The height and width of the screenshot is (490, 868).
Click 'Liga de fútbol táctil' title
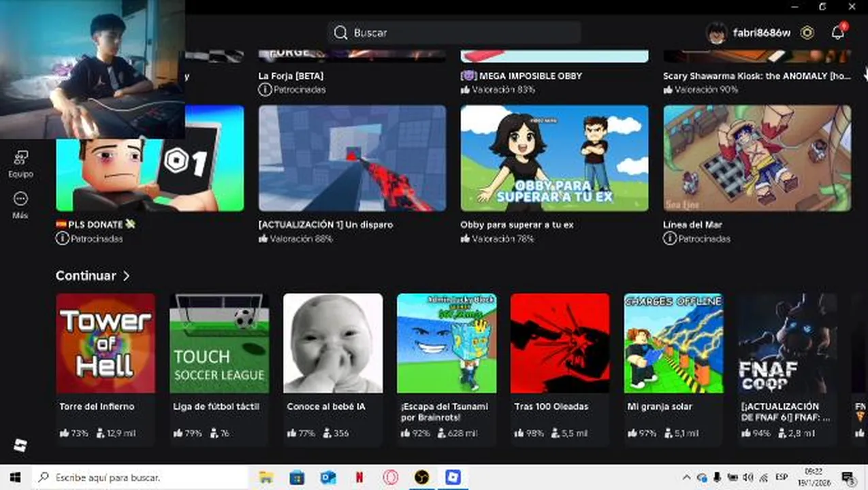pos(216,406)
